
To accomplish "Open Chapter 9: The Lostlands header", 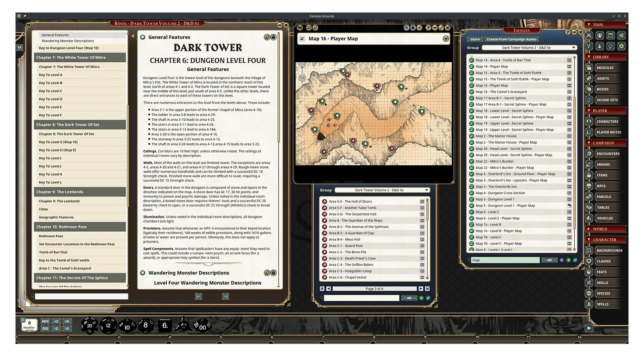I will (80, 192).
